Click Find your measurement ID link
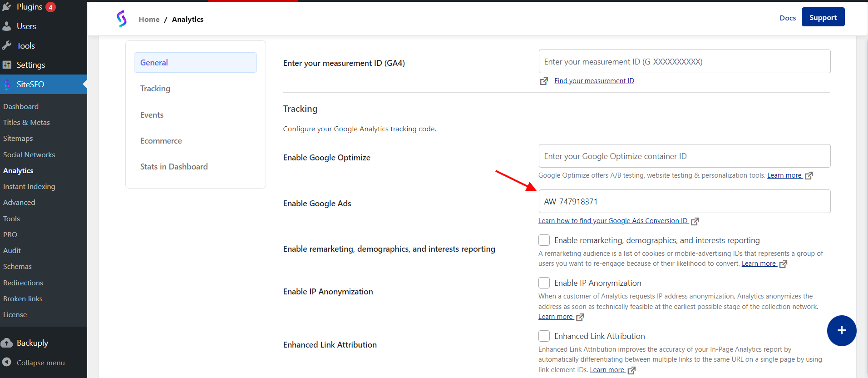 [x=594, y=81]
